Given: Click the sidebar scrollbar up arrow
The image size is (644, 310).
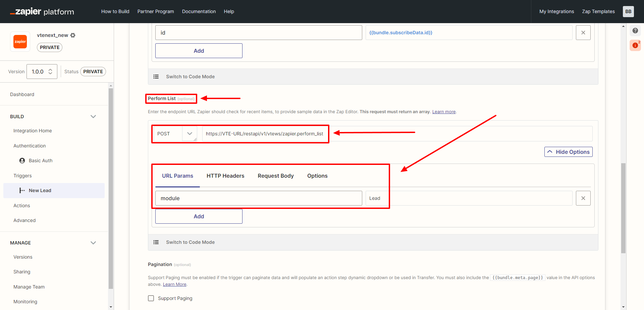Looking at the screenshot, I should (x=111, y=86).
